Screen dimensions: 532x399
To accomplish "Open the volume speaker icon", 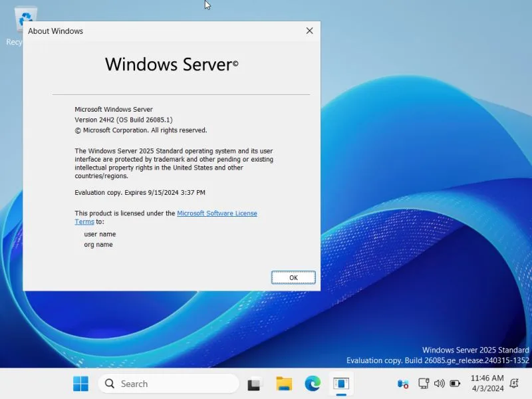I will coord(439,384).
